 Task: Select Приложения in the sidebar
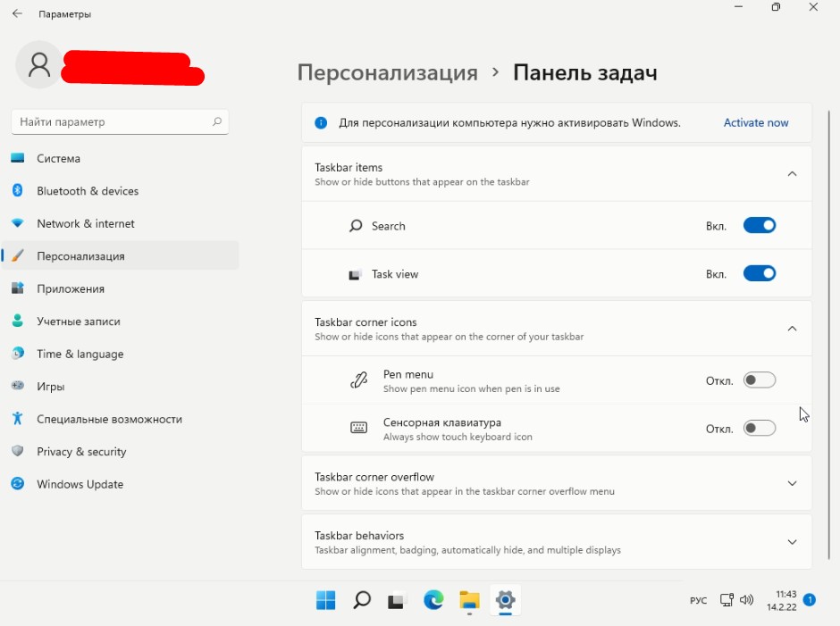tap(120, 288)
